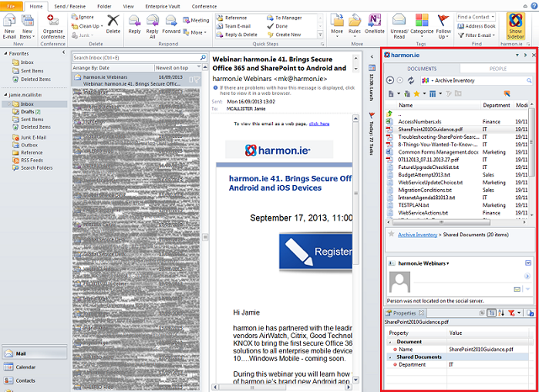Toggle the check box on harmon.ie Webinars card

(x=528, y=263)
